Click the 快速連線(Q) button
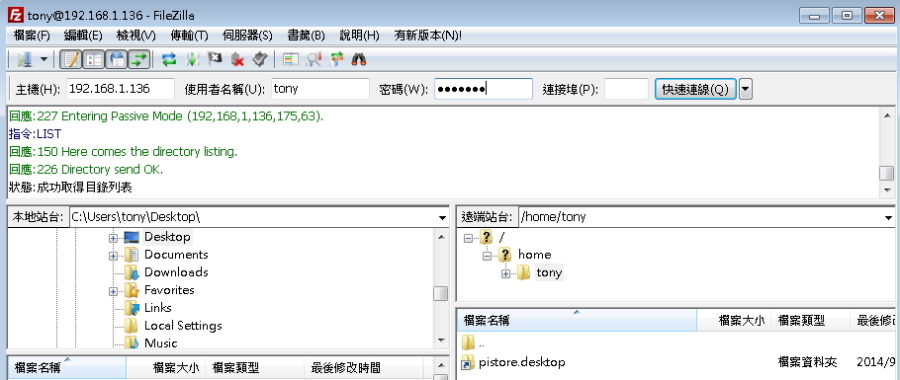This screenshot has height=380, width=900. coord(696,90)
